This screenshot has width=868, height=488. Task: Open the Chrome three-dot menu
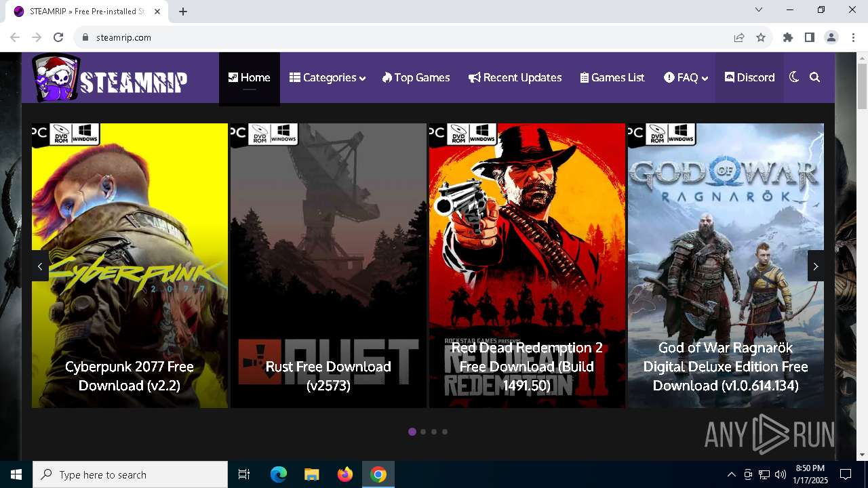coord(853,37)
